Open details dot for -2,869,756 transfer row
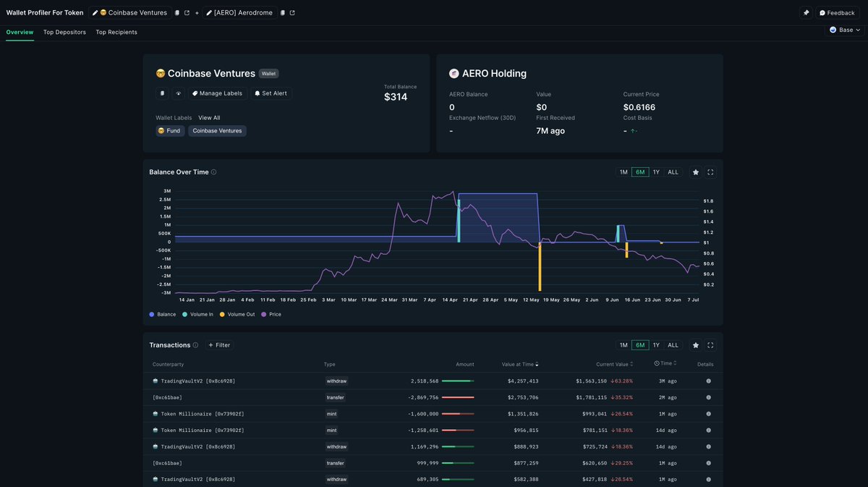The image size is (868, 487). [x=708, y=397]
